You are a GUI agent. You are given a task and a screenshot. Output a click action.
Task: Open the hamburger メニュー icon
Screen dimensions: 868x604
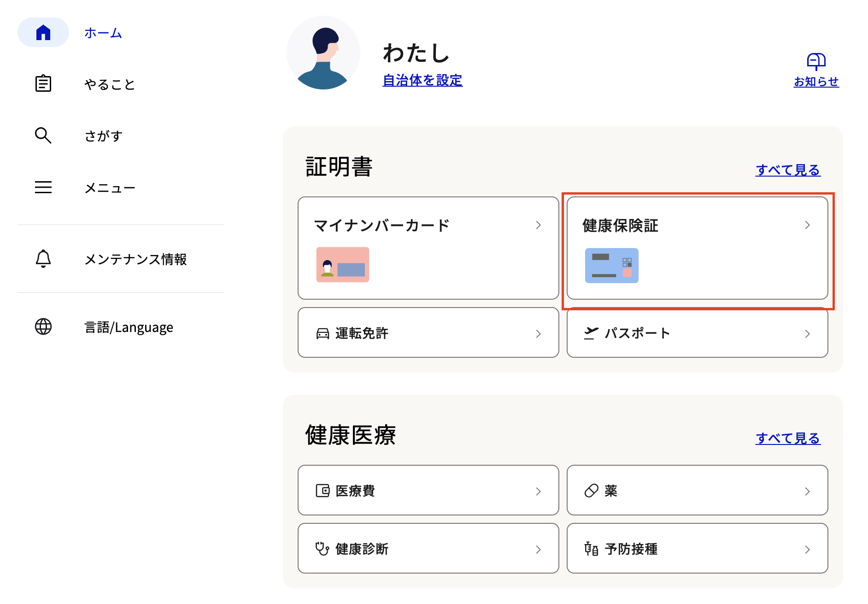point(43,187)
